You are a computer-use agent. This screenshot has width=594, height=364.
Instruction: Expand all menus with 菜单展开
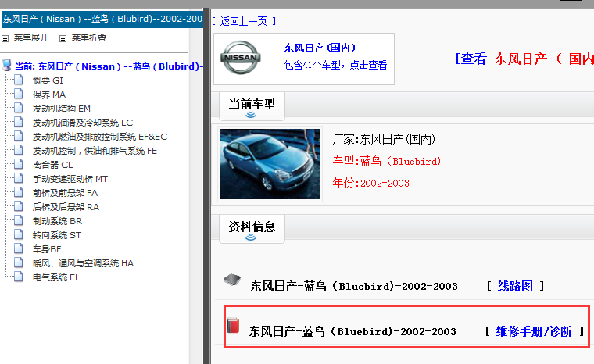pos(31,37)
